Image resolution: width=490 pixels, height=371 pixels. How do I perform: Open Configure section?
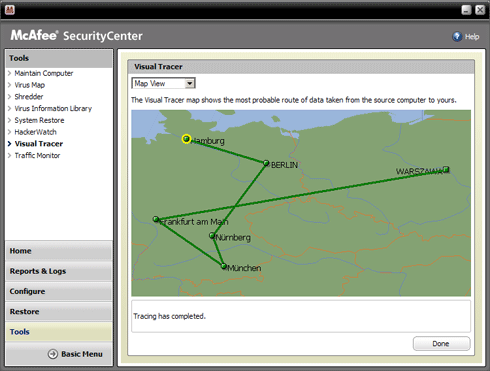[x=59, y=291]
